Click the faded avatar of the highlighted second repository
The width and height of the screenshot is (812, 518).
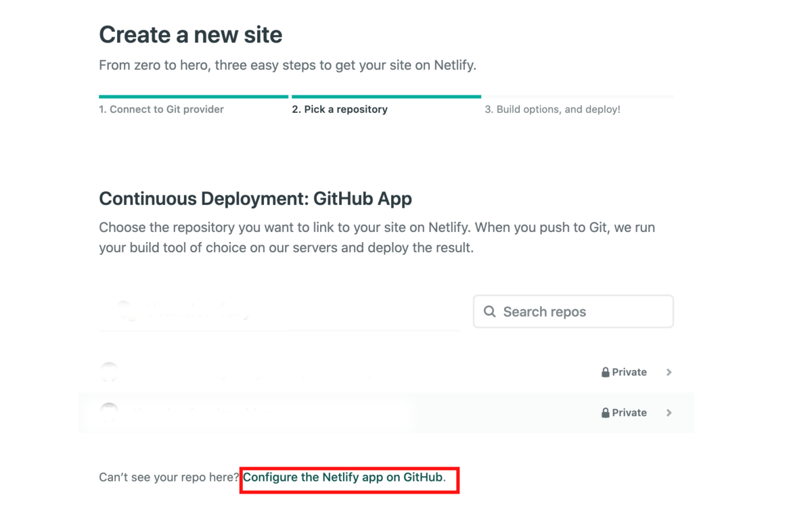pyautogui.click(x=109, y=411)
